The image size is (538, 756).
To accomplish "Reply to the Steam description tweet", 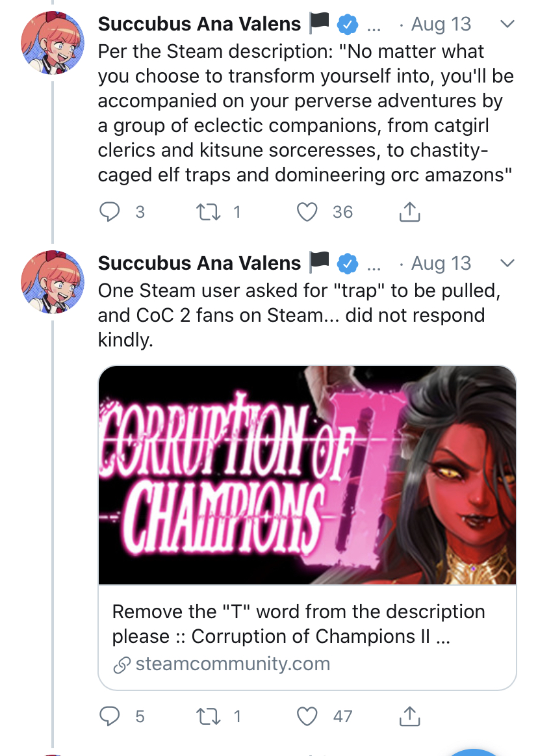I will [x=111, y=211].
